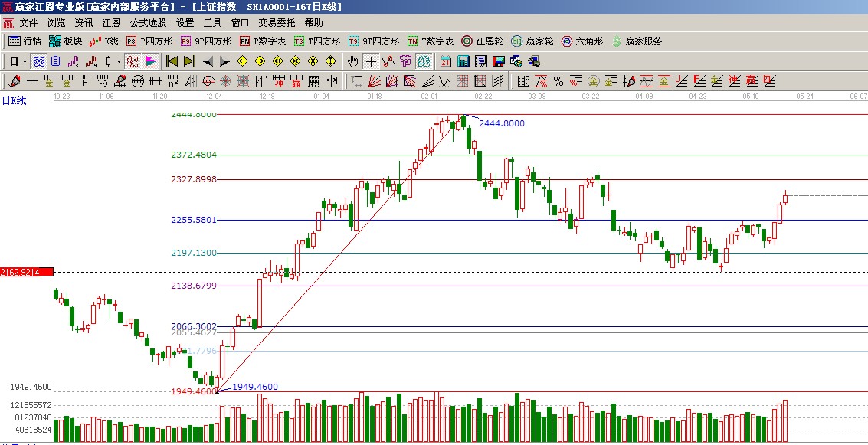The image size is (868, 445).
Task: Click the floppy disk save icon
Action: 499,61
